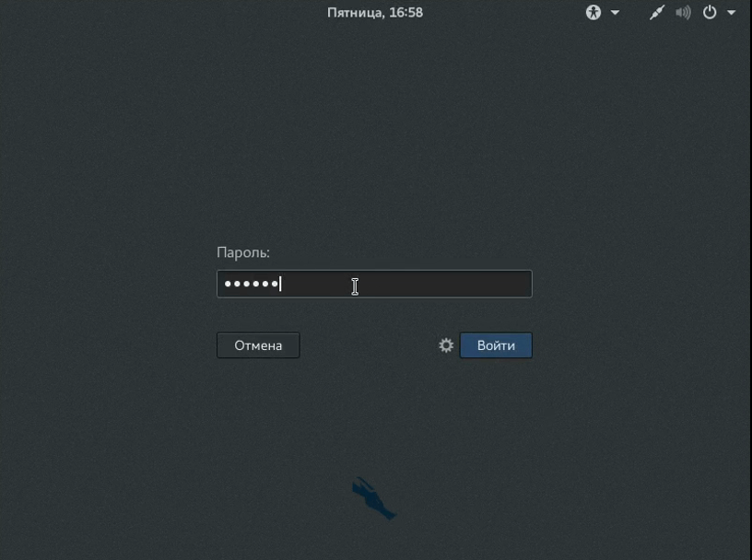This screenshot has width=752, height=560.
Task: Click the power icon in top bar
Action: coord(710,13)
